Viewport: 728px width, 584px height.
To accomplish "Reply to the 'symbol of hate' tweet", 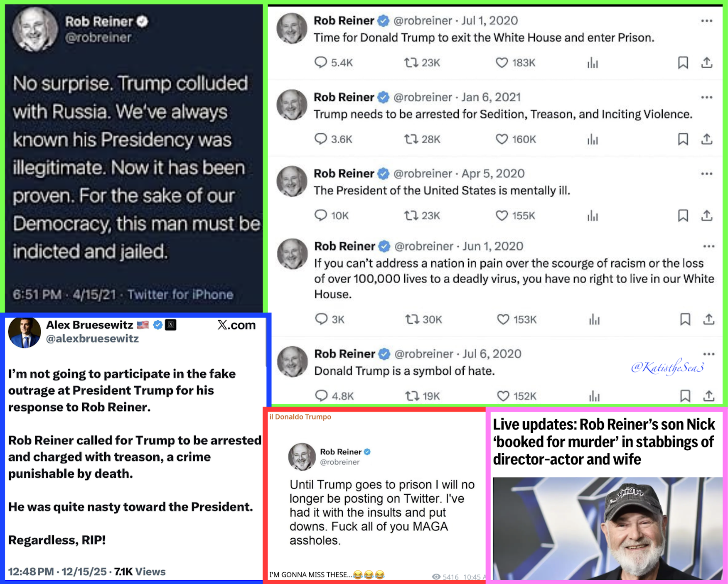I will point(321,396).
